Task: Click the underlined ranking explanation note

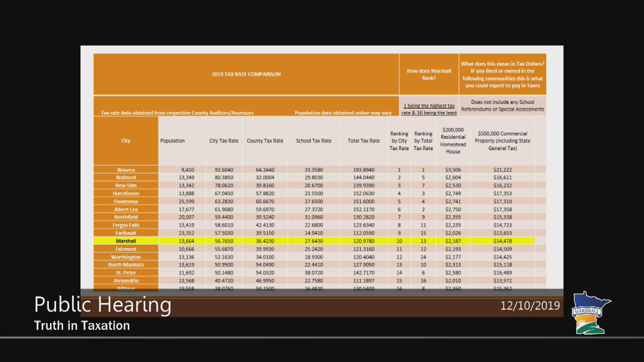Action: [429, 109]
